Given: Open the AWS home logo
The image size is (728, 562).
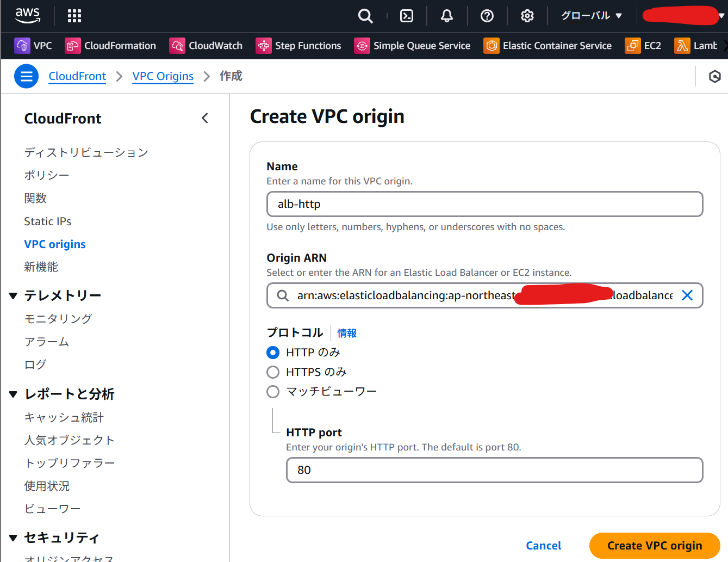Looking at the screenshot, I should click(27, 16).
